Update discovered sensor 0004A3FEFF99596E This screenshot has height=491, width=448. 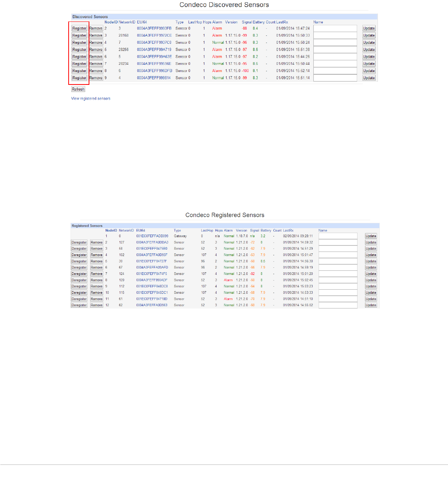(x=369, y=64)
